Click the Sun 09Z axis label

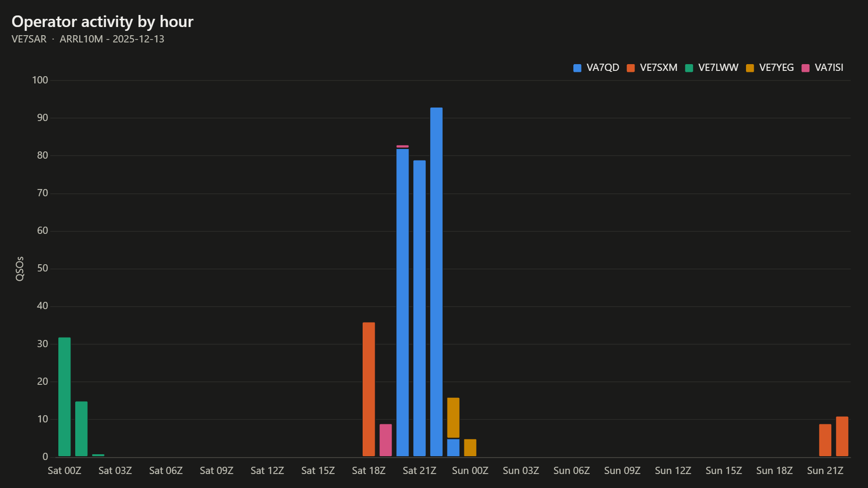tap(622, 471)
